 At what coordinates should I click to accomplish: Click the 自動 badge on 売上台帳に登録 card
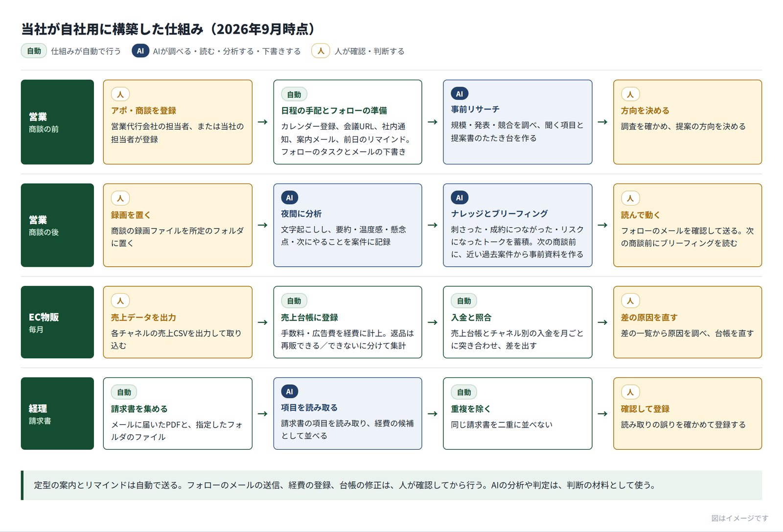(294, 301)
